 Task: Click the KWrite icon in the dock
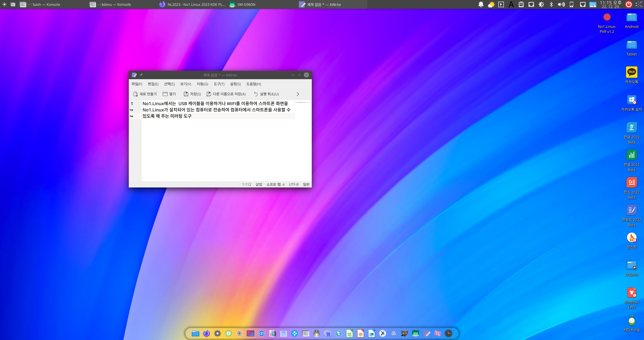pyautogui.click(x=427, y=333)
